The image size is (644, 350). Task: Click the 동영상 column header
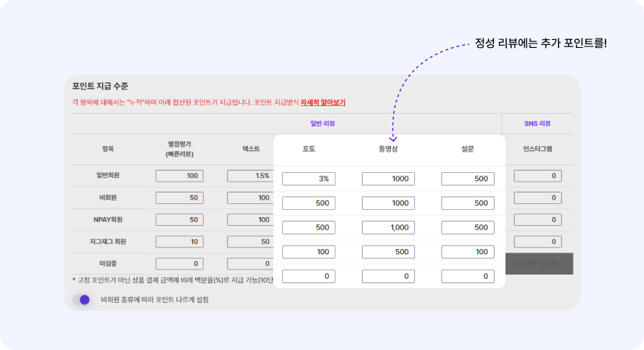[388, 148]
